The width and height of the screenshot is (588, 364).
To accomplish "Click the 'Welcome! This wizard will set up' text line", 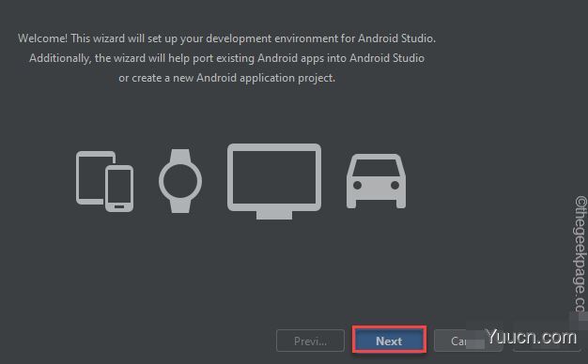I will [x=227, y=38].
